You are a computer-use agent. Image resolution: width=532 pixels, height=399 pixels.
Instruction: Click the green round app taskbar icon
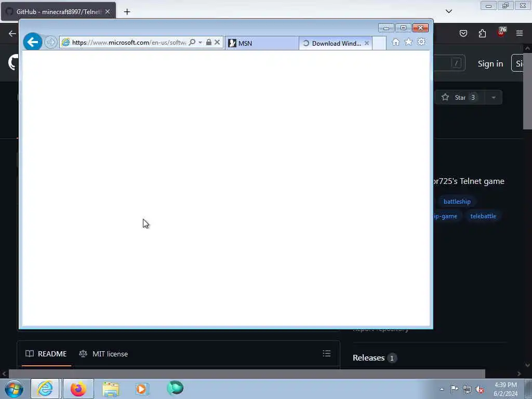point(175,388)
